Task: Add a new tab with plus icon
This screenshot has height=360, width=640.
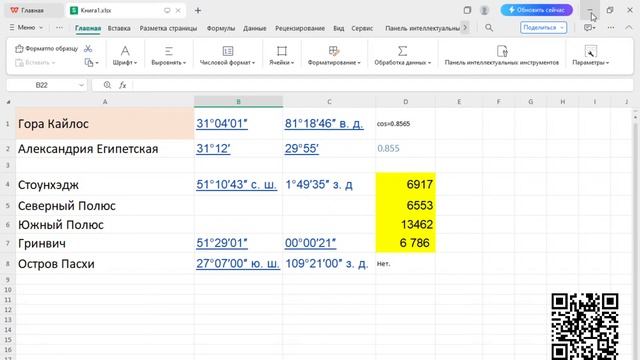Action: (198, 11)
